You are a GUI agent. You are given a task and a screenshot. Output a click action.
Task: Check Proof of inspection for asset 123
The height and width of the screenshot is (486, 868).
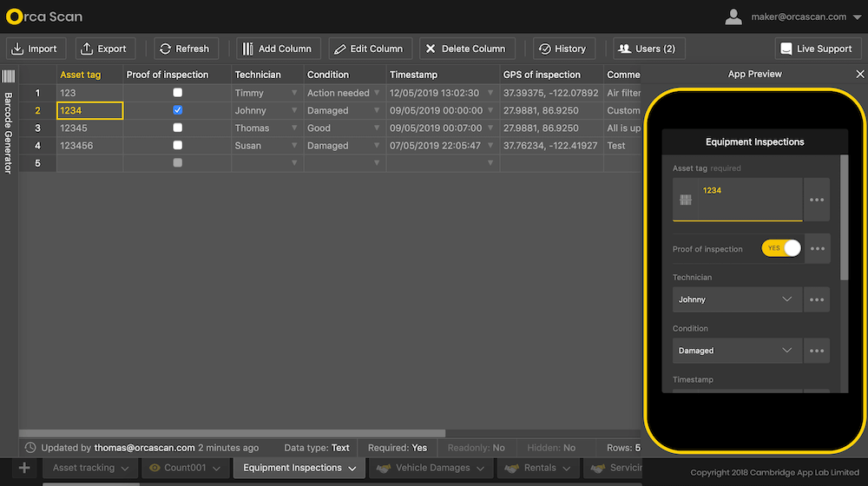178,93
